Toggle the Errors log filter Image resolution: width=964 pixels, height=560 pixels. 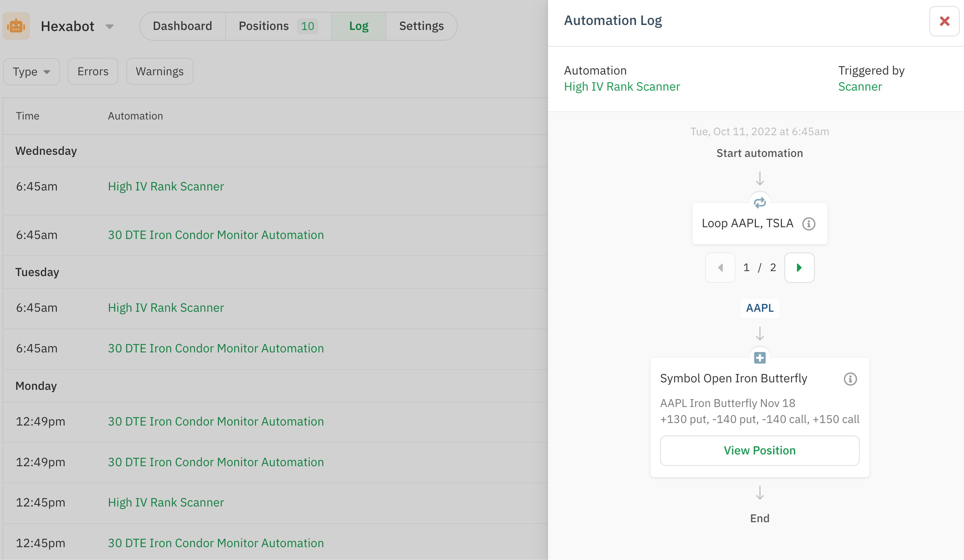coord(92,71)
